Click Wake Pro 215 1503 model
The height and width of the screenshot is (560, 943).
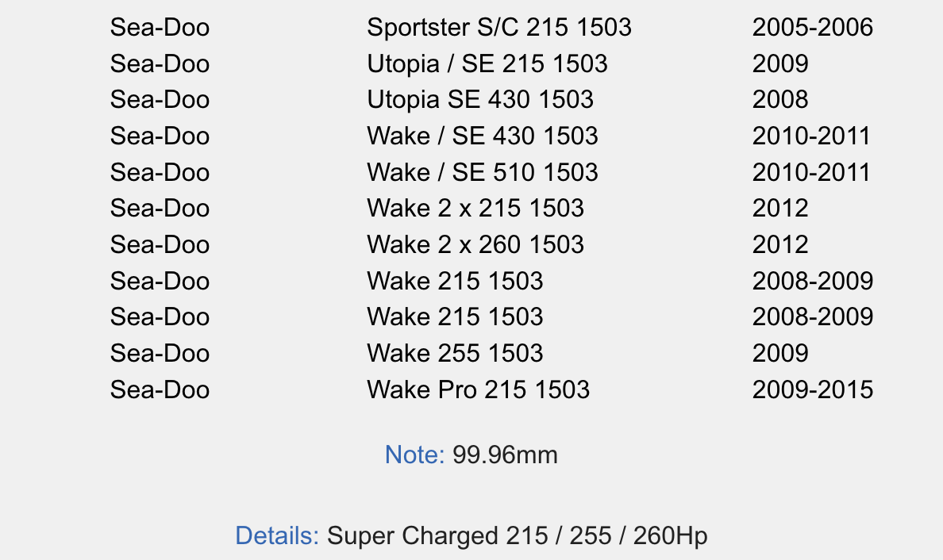(x=478, y=389)
